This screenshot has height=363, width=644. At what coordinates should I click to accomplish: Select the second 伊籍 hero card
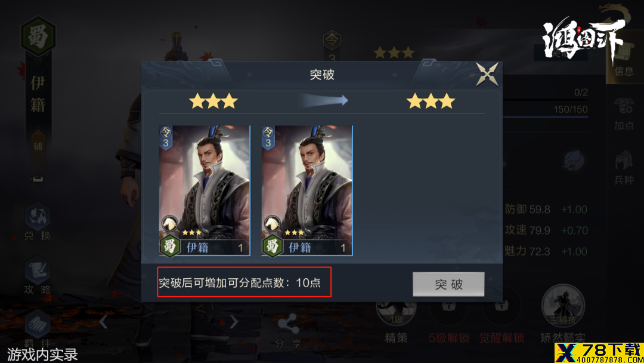307,190
